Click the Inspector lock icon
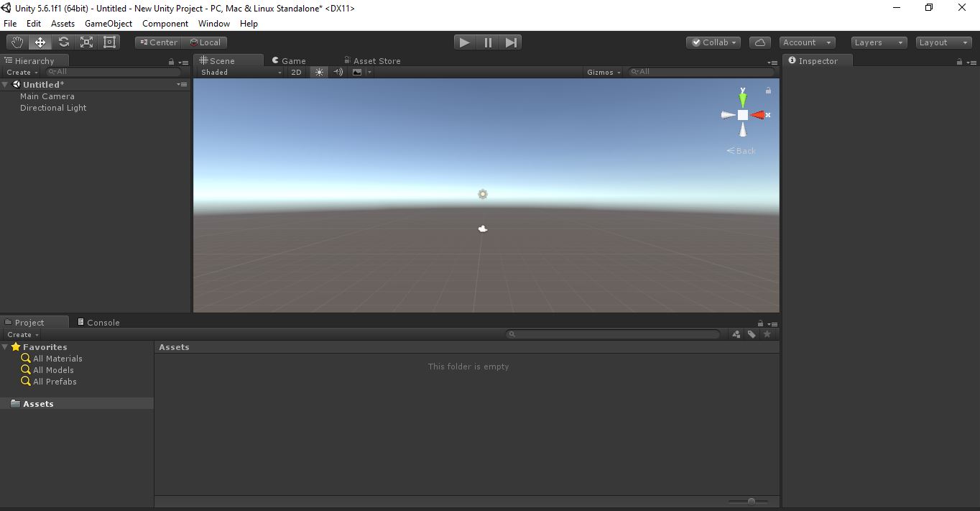 [959, 60]
